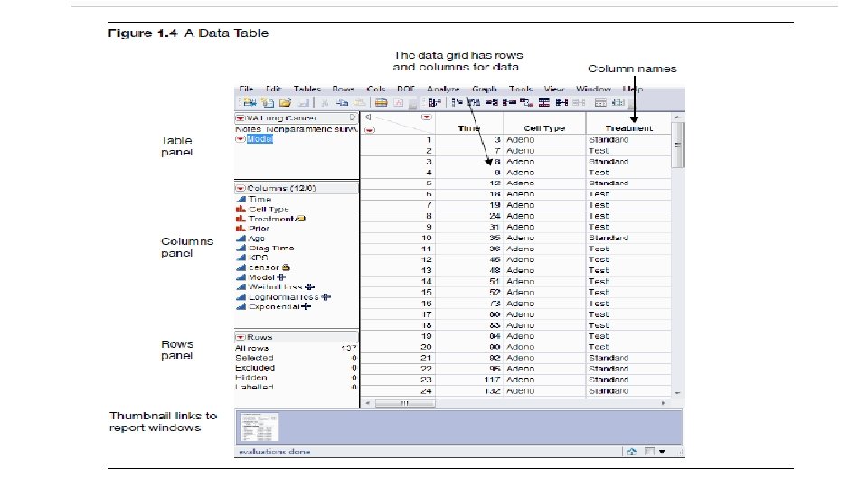Screen dimensions: 868x488
Task: Click the All rows count 137
Action: [349, 348]
